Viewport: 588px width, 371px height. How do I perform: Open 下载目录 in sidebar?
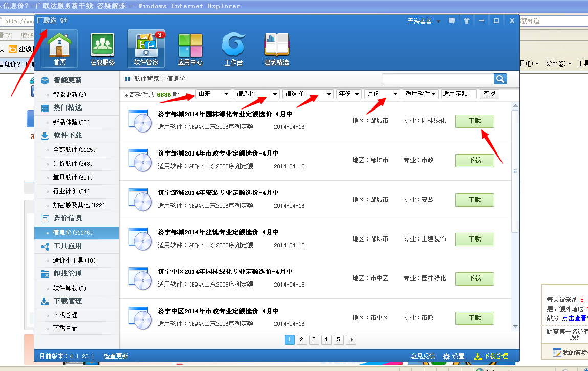coord(66,328)
